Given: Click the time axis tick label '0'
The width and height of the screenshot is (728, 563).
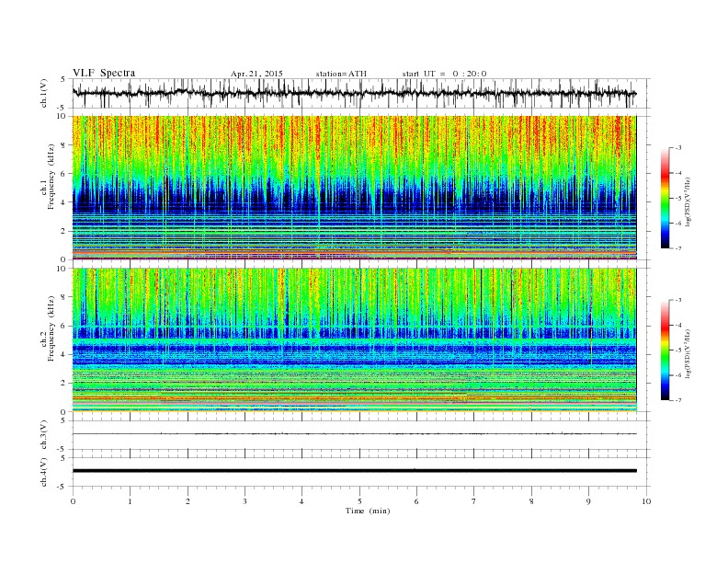Looking at the screenshot, I should pyautogui.click(x=73, y=501).
